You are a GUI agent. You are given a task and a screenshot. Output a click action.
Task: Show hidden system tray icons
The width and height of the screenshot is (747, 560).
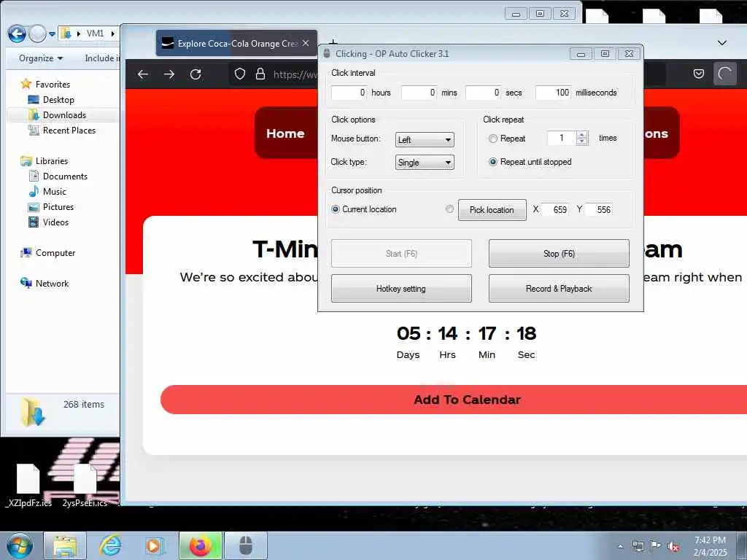coord(620,546)
